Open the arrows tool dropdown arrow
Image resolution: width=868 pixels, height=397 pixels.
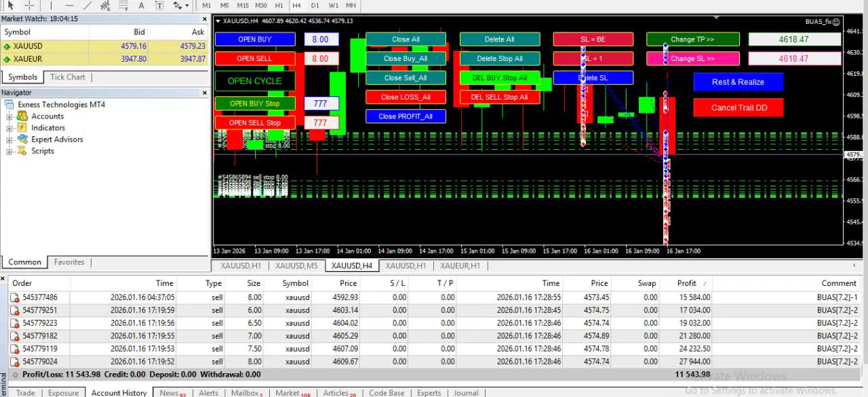tap(187, 5)
